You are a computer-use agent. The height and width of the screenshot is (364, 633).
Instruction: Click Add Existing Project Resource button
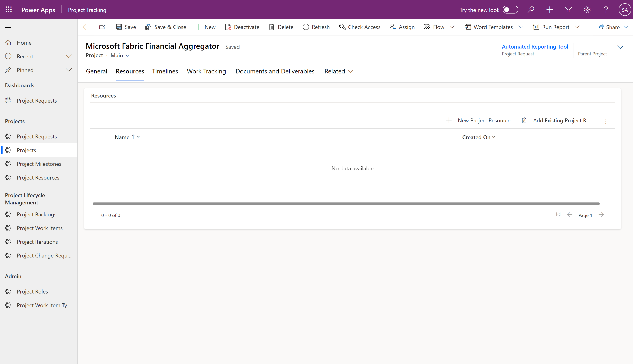click(x=556, y=120)
